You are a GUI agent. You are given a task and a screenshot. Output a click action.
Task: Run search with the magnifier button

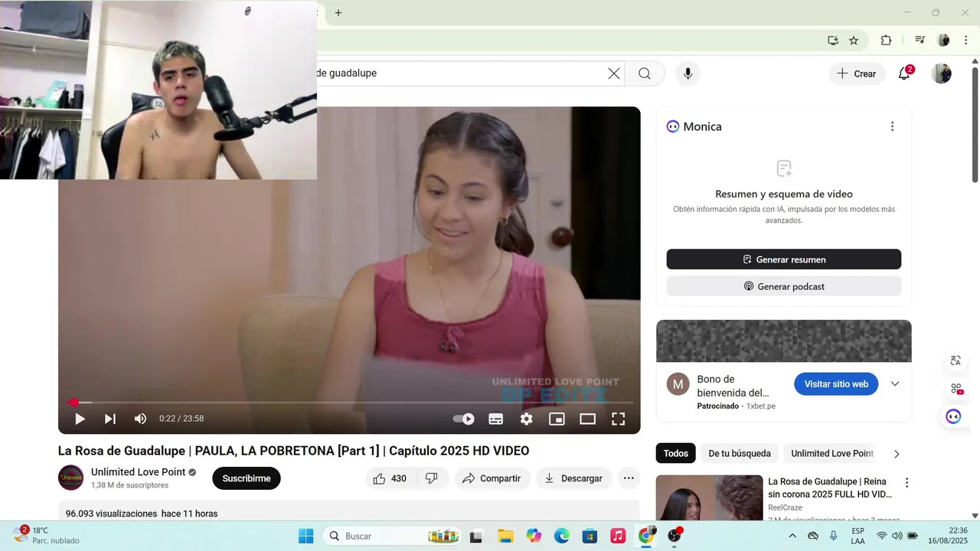[645, 73]
